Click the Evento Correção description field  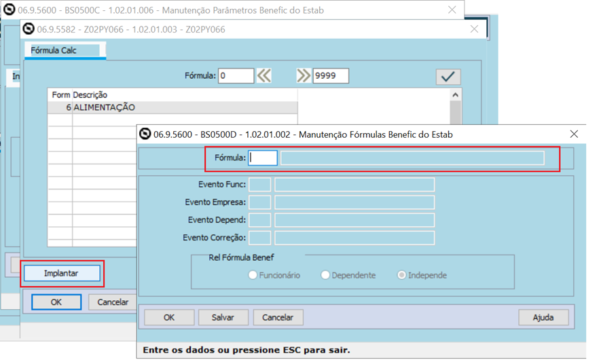coord(354,238)
